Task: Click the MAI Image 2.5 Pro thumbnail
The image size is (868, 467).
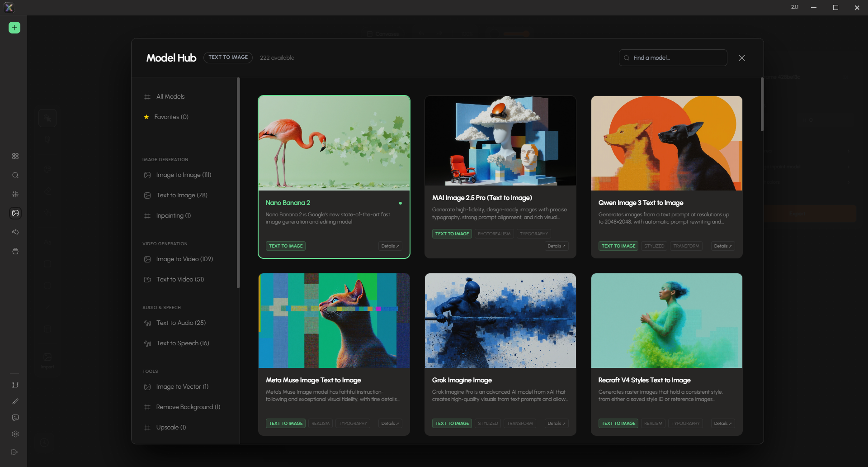Action: pos(500,141)
